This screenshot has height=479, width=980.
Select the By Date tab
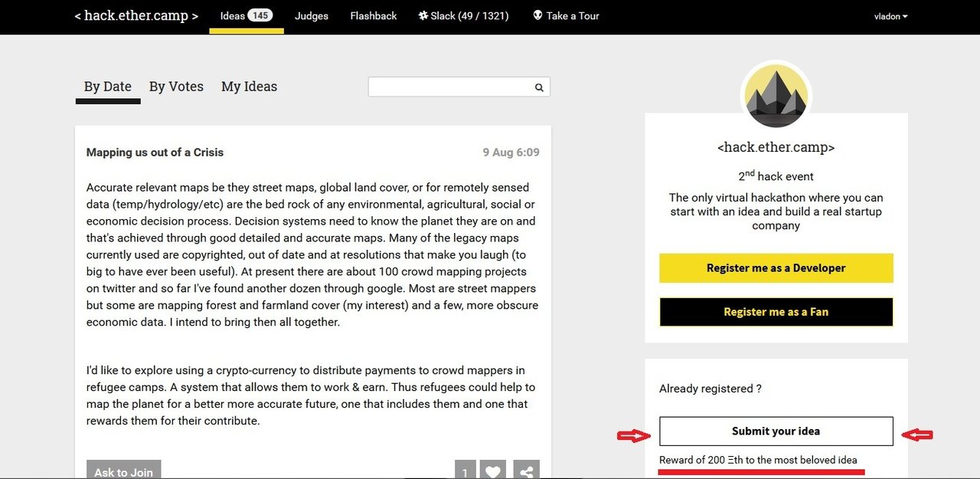[108, 87]
